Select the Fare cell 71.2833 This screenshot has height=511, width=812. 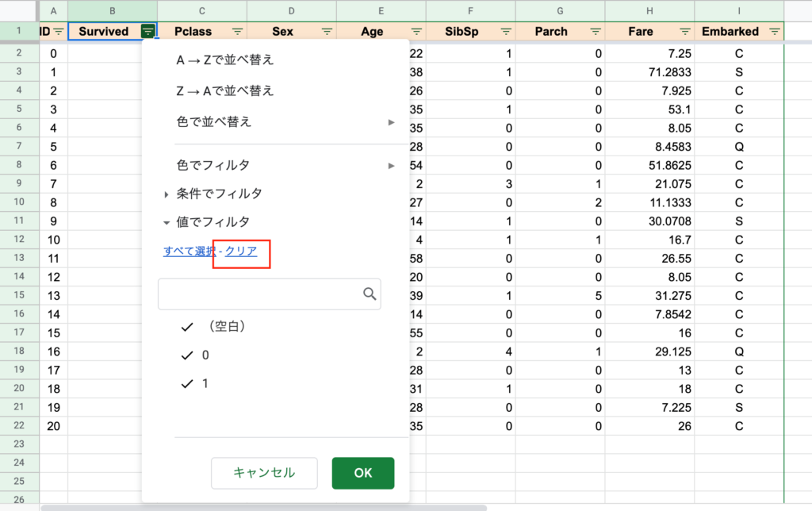tap(649, 72)
